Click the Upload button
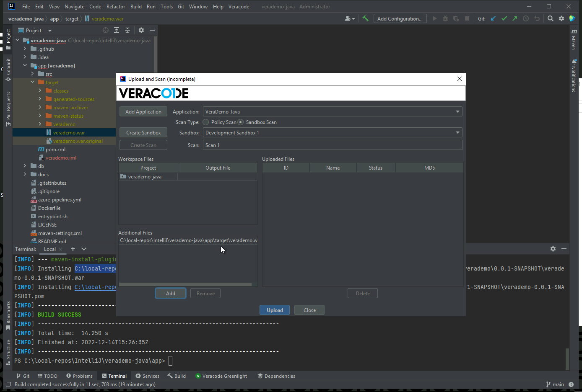The width and height of the screenshot is (582, 392). 275,310
